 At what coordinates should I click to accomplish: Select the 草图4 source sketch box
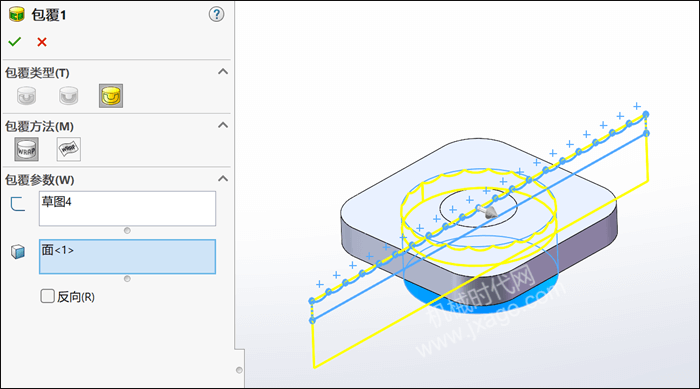(127, 209)
